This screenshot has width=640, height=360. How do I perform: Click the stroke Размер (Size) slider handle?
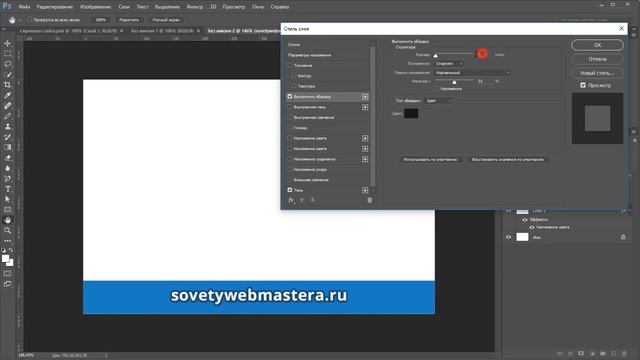(x=436, y=55)
